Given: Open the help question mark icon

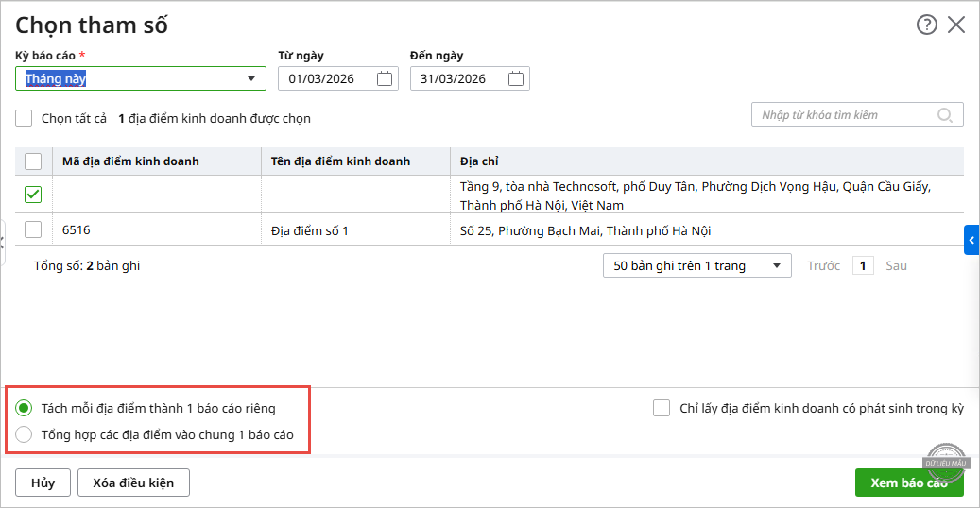Looking at the screenshot, I should point(926,25).
